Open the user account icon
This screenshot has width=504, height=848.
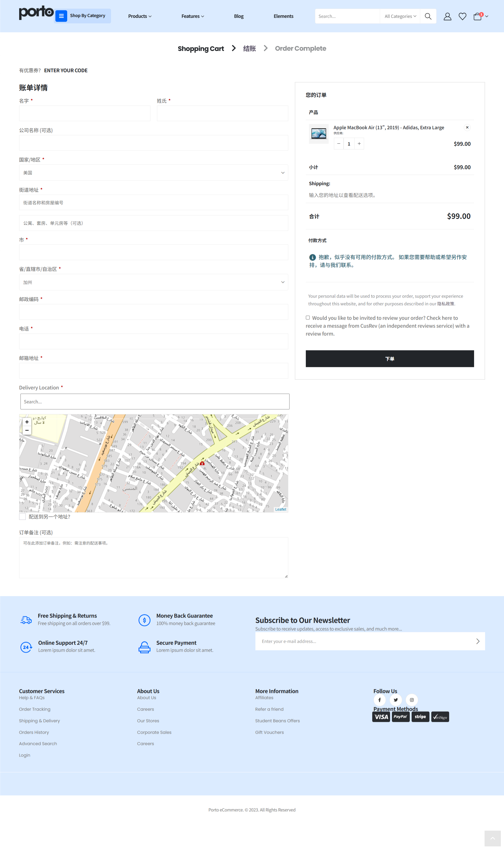447,16
